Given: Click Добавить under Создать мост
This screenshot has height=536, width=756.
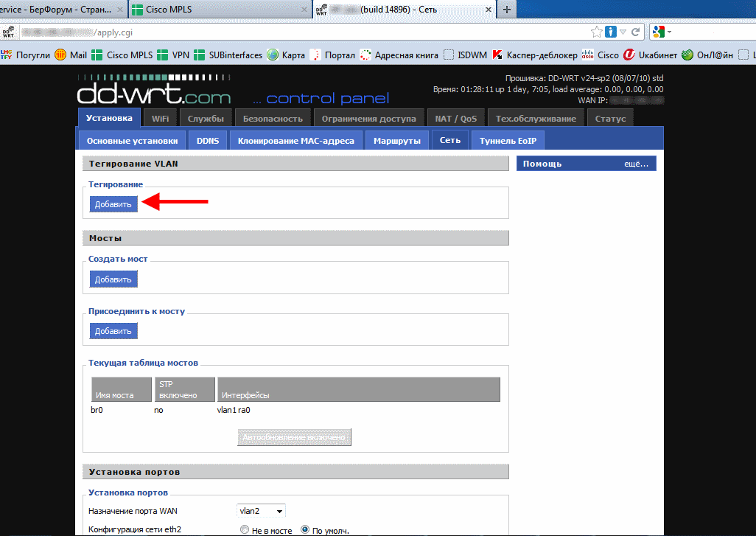Looking at the screenshot, I should pos(113,279).
